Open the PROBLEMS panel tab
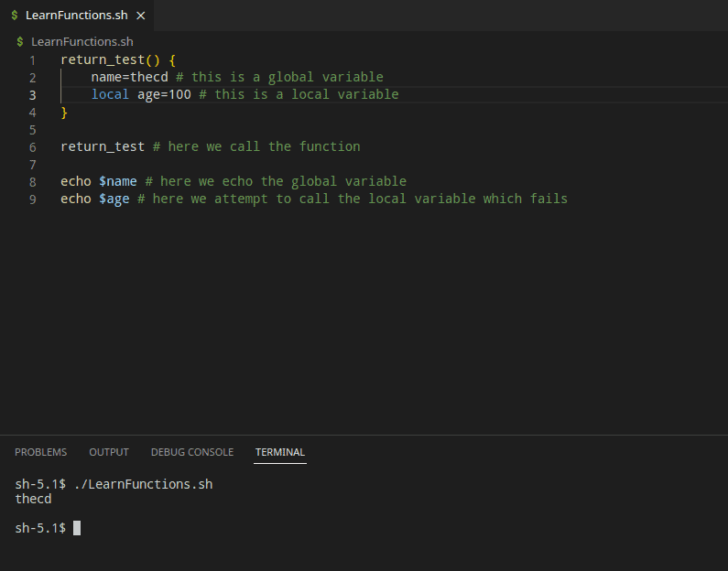 click(41, 452)
